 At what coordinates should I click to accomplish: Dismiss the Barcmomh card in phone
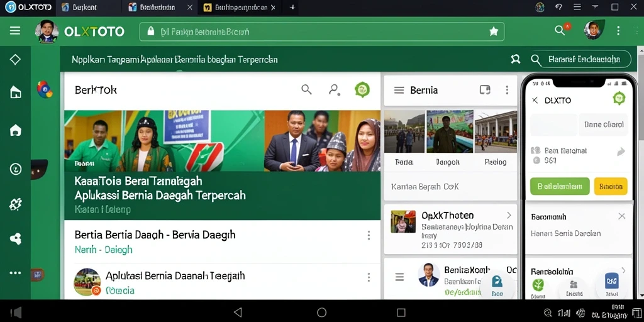click(x=622, y=216)
